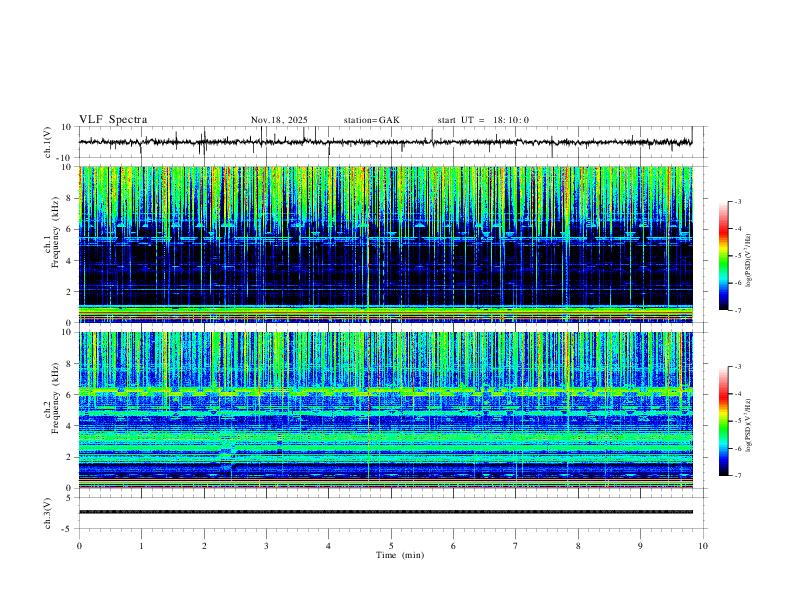
Task: Click the 'VLF Spectra' title text
Action: coord(113,120)
